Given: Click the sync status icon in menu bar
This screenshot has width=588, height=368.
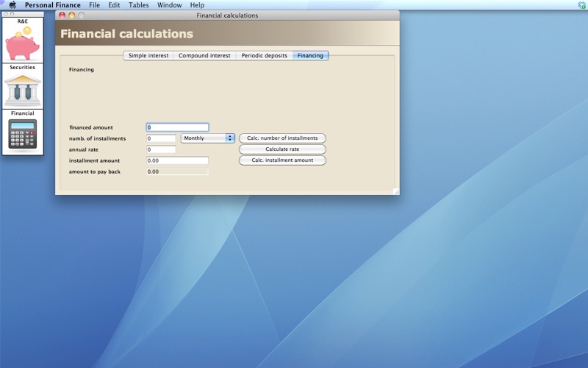Looking at the screenshot, I should coord(581,5).
